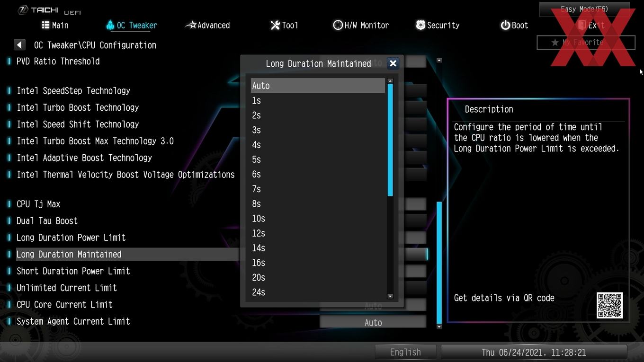Choose the 20s option
Image resolution: width=644 pixels, height=362 pixels.
point(318,277)
